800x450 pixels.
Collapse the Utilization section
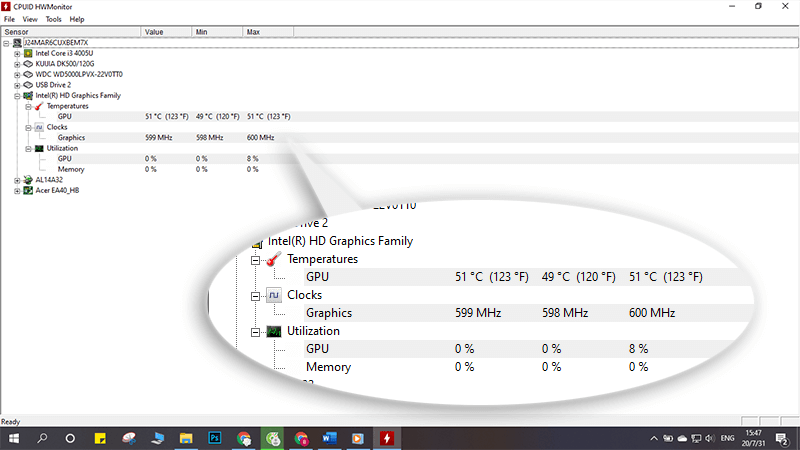pyautogui.click(x=28, y=149)
